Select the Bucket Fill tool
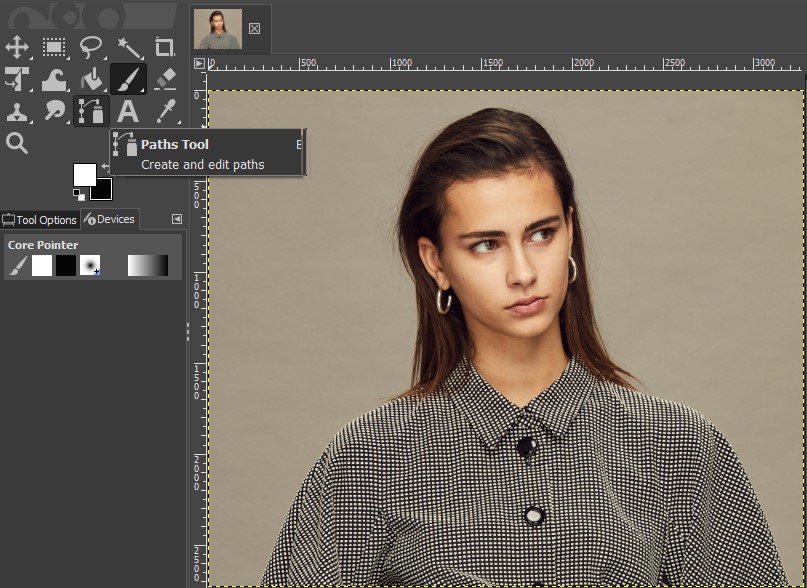 pyautogui.click(x=90, y=79)
